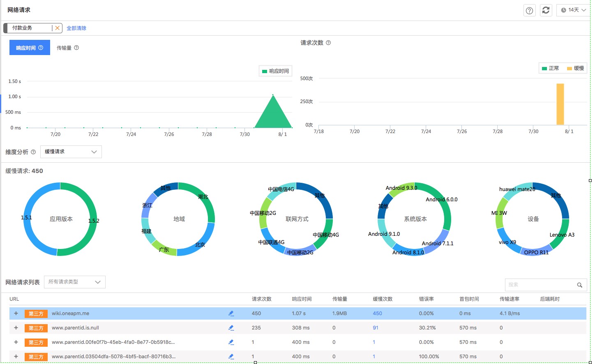Switch to the 传输量 tab
The height and width of the screenshot is (364, 595).
64,48
